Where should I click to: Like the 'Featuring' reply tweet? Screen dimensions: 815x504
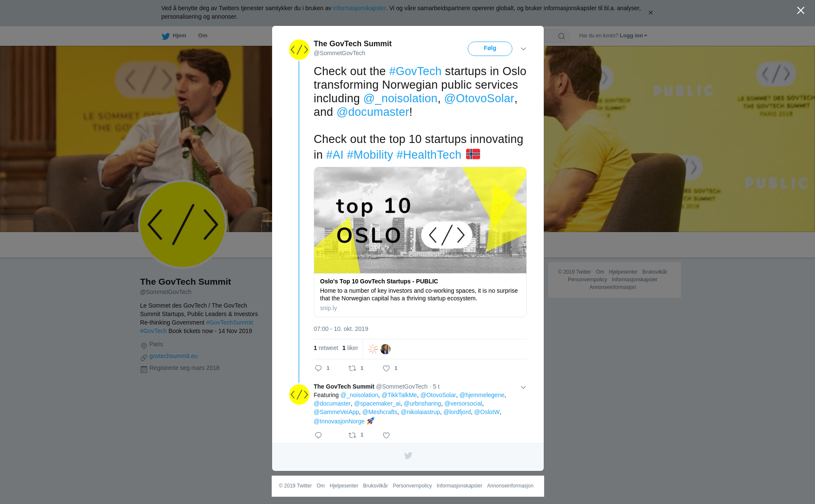386,435
